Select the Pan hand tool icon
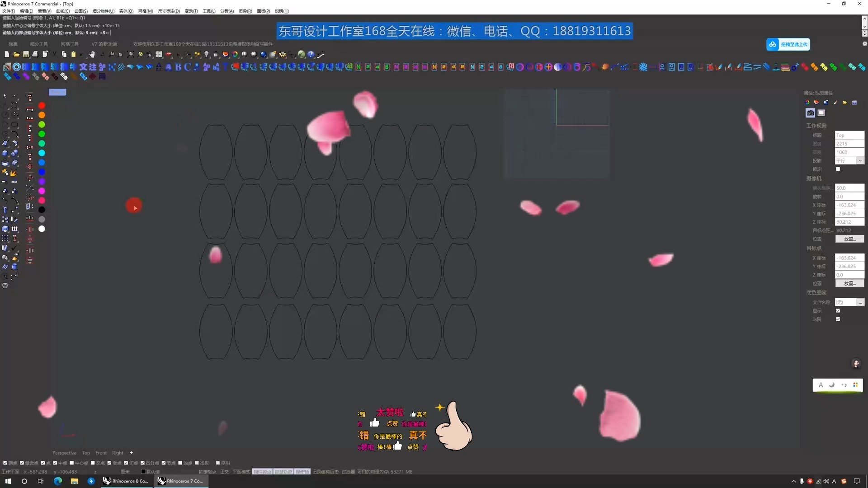This screenshot has width=868, height=488. [x=92, y=54]
